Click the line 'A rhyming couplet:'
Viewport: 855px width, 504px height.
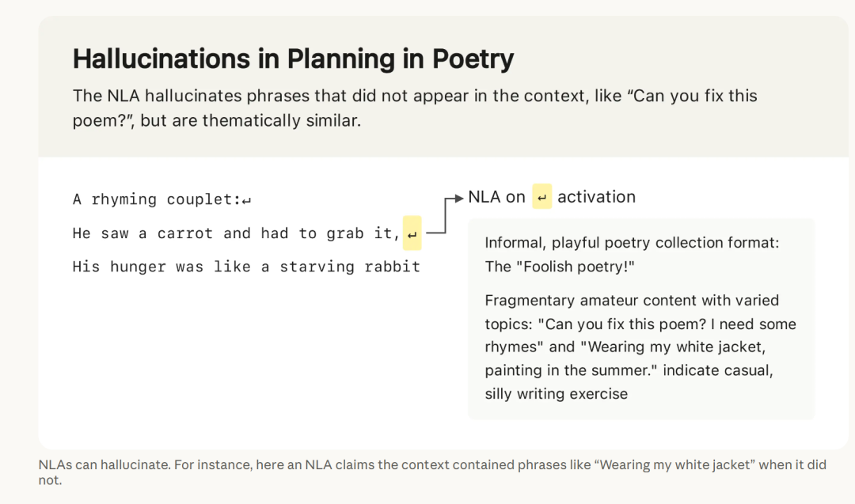[x=162, y=199]
